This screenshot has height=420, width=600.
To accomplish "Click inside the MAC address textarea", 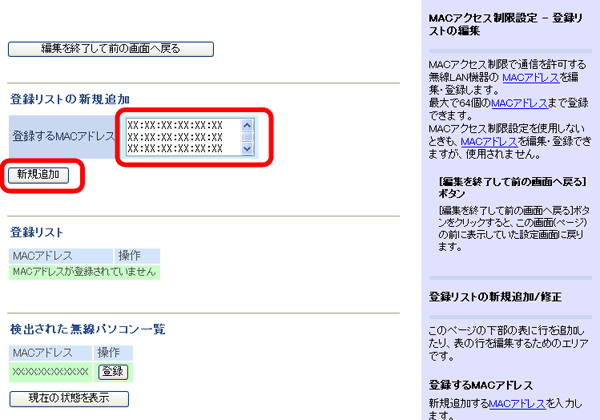I will click(184, 137).
